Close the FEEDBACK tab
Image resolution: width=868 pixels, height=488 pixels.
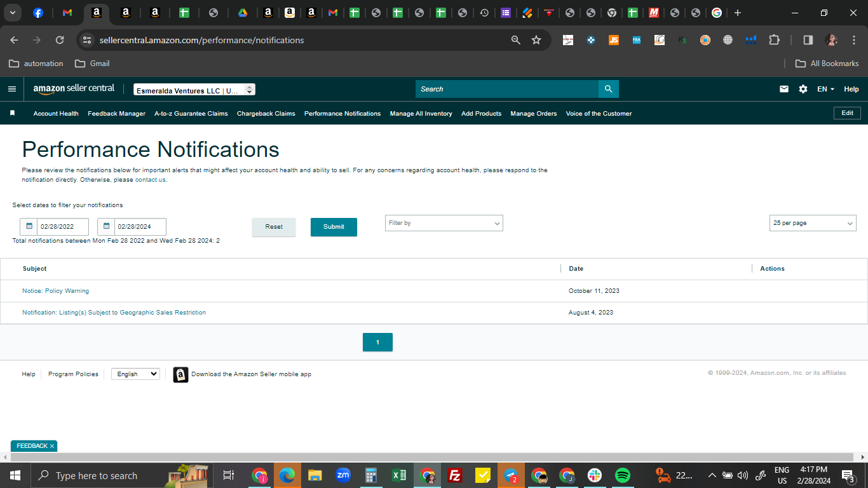tap(52, 446)
